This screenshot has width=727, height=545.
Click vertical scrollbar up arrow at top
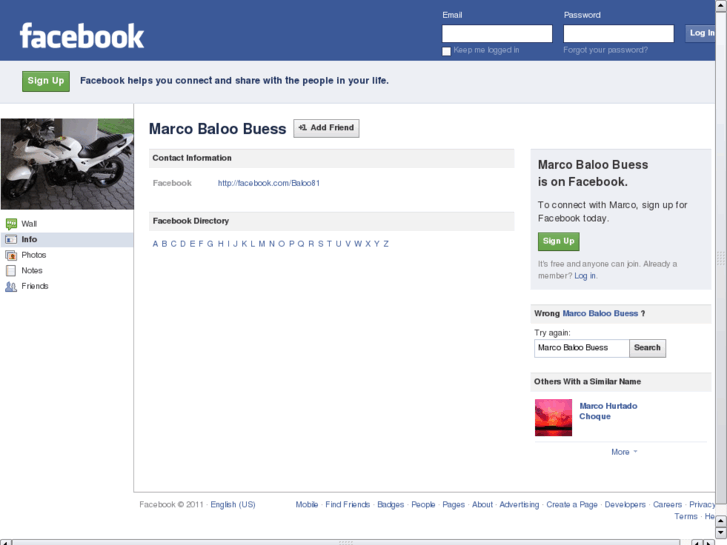(721, 6)
